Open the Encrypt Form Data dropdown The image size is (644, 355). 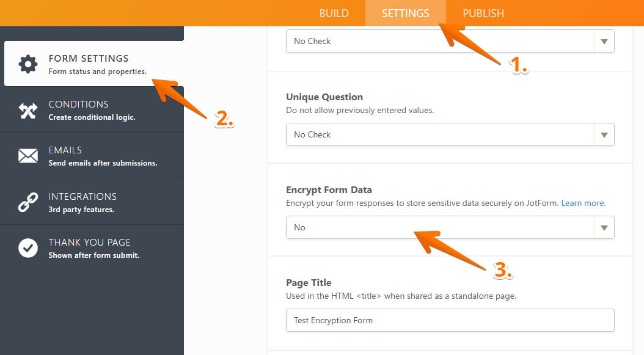pyautogui.click(x=440, y=227)
